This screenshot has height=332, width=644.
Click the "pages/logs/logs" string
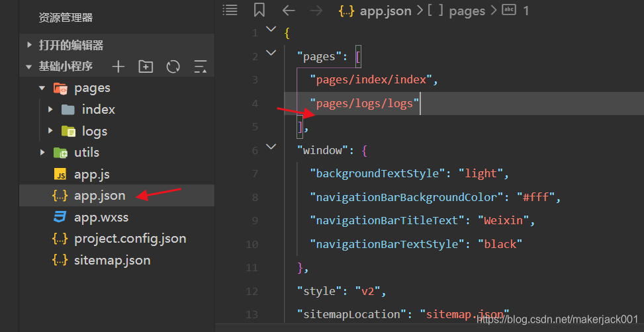pos(365,103)
